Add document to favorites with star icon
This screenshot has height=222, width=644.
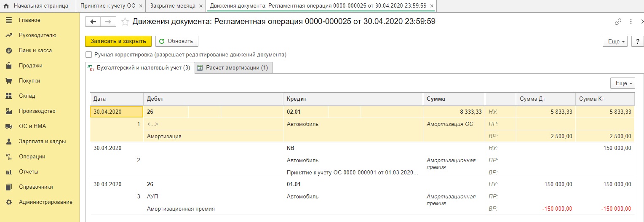pyautogui.click(x=125, y=22)
